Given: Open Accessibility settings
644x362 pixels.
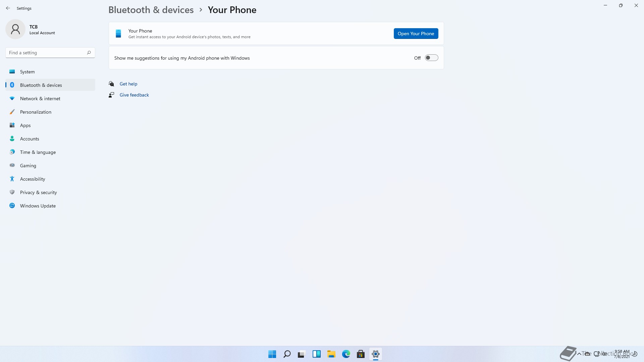Looking at the screenshot, I should [x=50, y=179].
